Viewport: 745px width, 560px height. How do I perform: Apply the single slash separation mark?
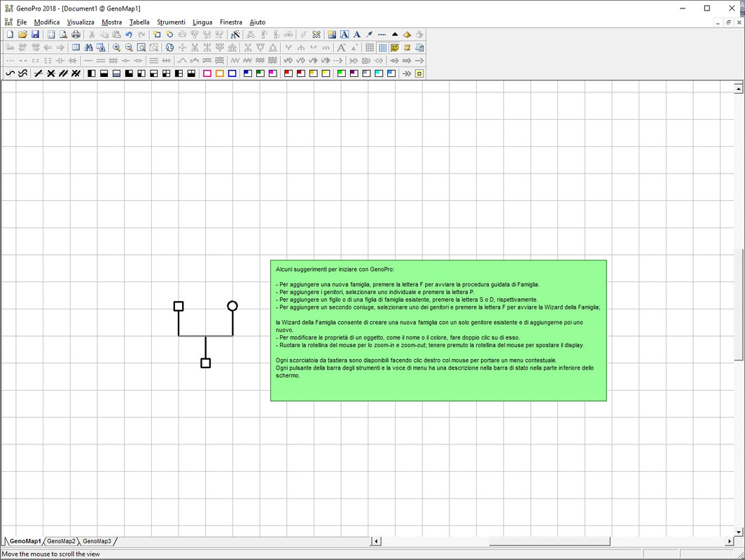tap(39, 73)
